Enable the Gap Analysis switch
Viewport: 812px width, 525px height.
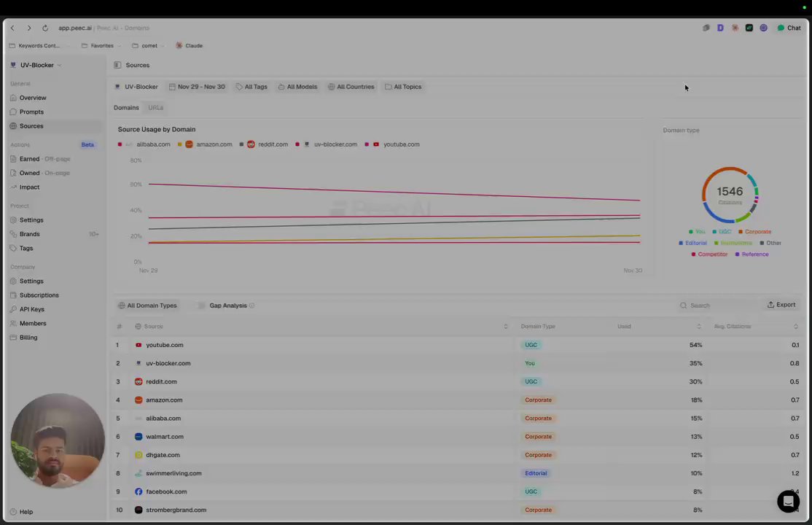tap(201, 306)
